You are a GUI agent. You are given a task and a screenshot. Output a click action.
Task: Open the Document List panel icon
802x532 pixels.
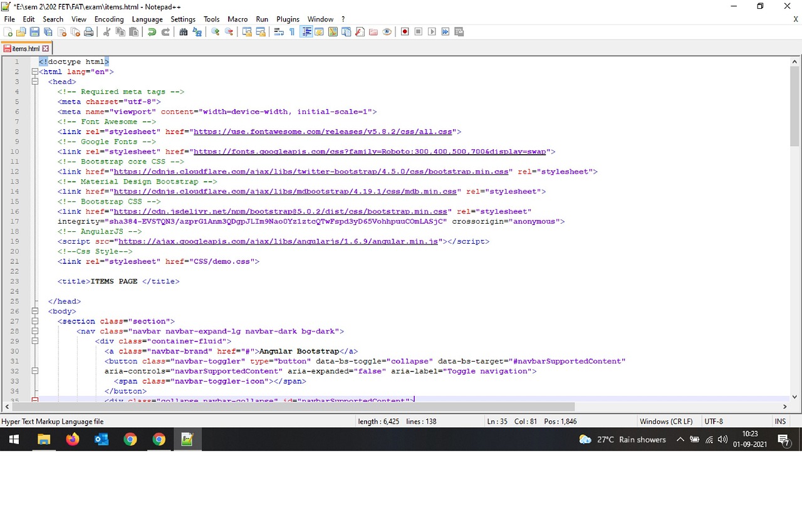click(346, 32)
